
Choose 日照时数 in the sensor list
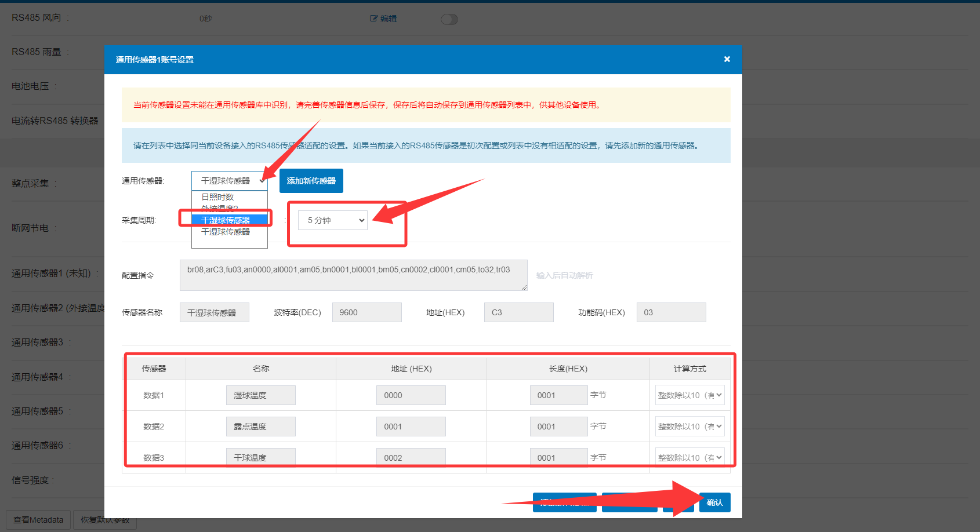[229, 197]
